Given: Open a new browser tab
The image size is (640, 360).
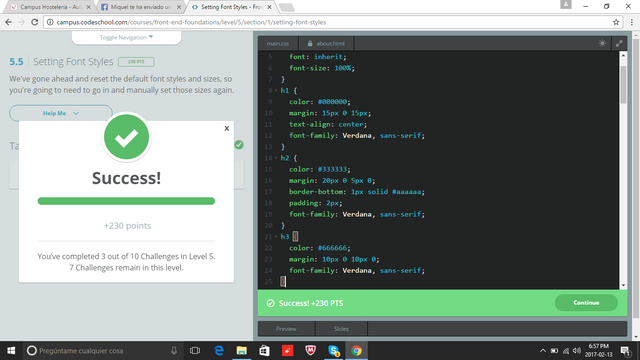Looking at the screenshot, I should pos(286,7).
